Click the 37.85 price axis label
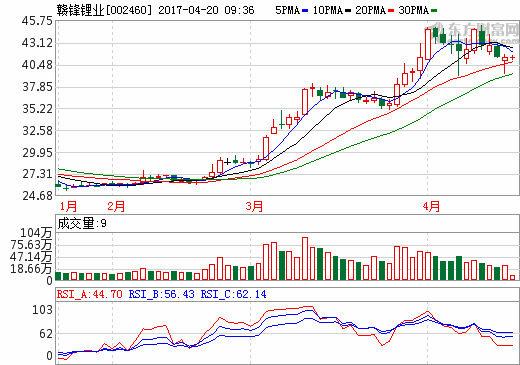Screen dimensions: 520x365 coord(37,87)
